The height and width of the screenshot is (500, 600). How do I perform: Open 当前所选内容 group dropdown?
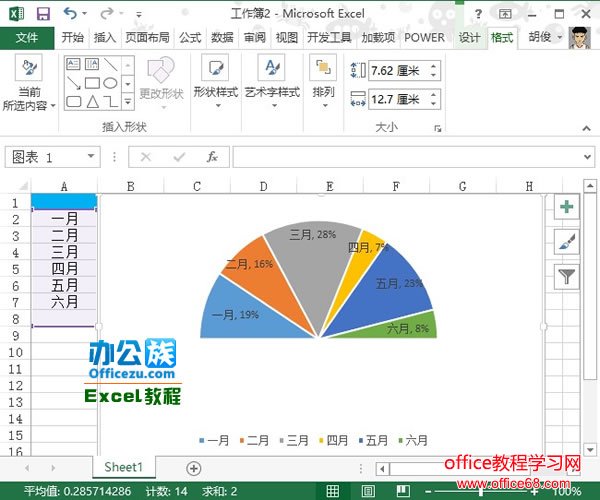click(x=29, y=83)
